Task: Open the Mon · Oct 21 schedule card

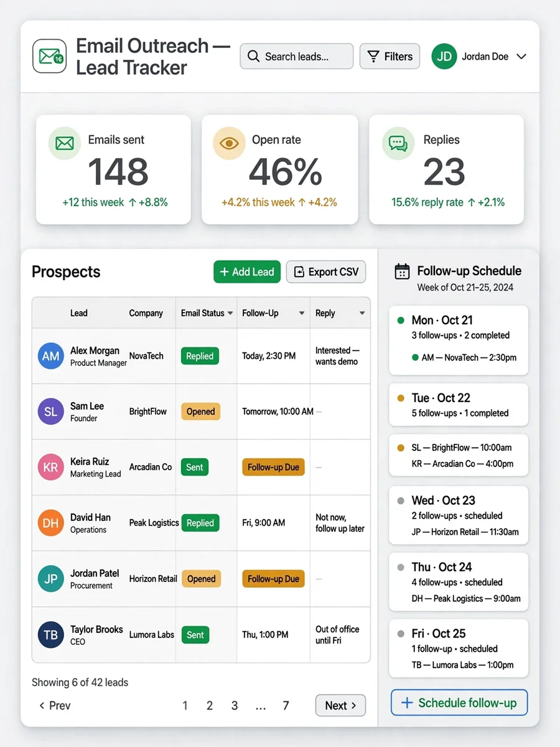Action: pyautogui.click(x=459, y=340)
